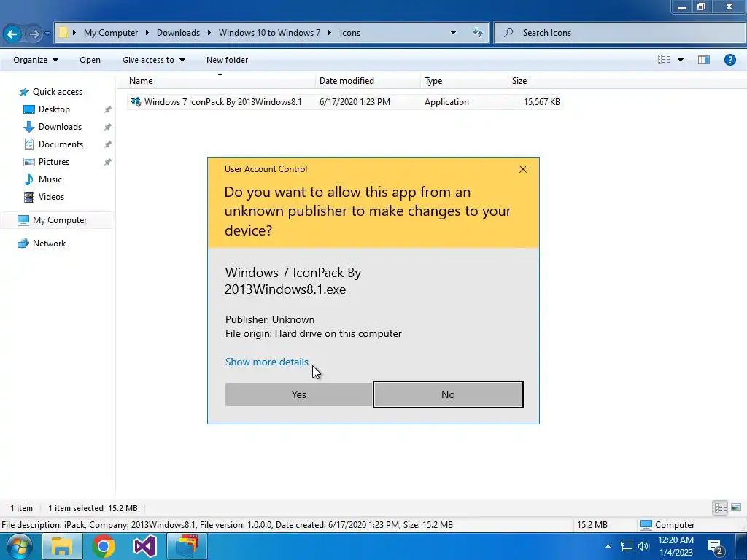Launch Google Chrome from the taskbar

pyautogui.click(x=104, y=546)
